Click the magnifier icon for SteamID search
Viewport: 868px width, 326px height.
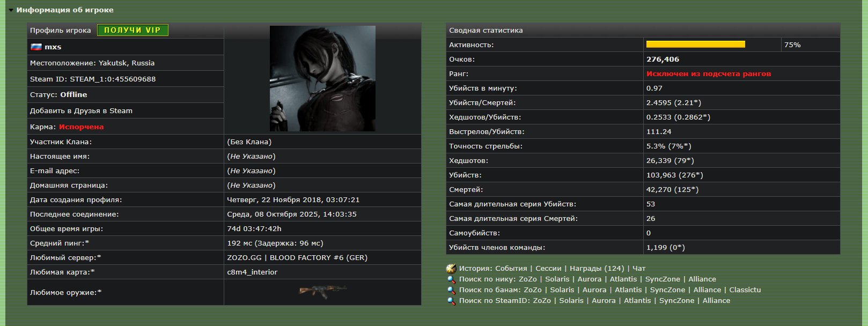click(451, 301)
